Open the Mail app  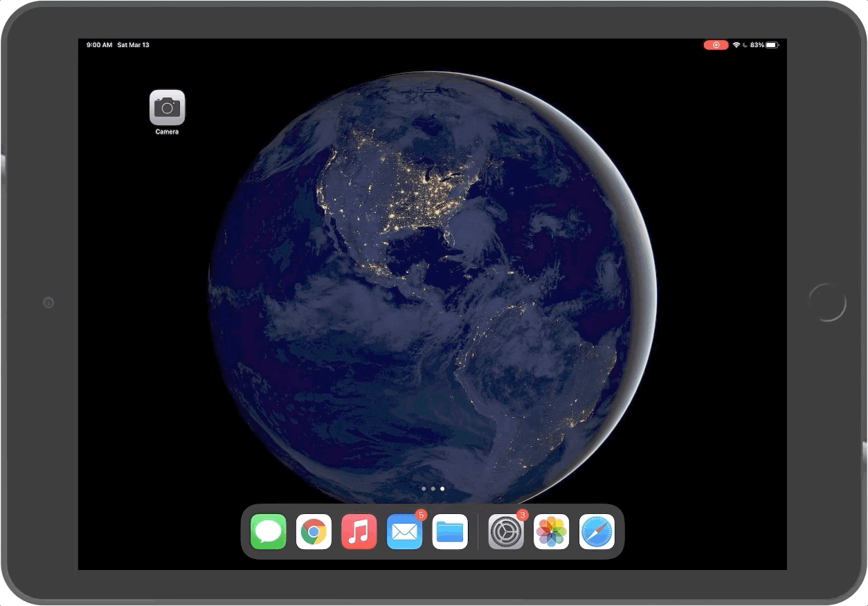pyautogui.click(x=404, y=532)
